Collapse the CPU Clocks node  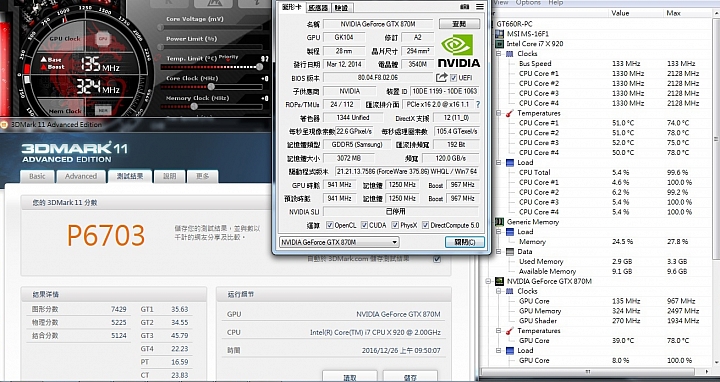pyautogui.click(x=499, y=54)
